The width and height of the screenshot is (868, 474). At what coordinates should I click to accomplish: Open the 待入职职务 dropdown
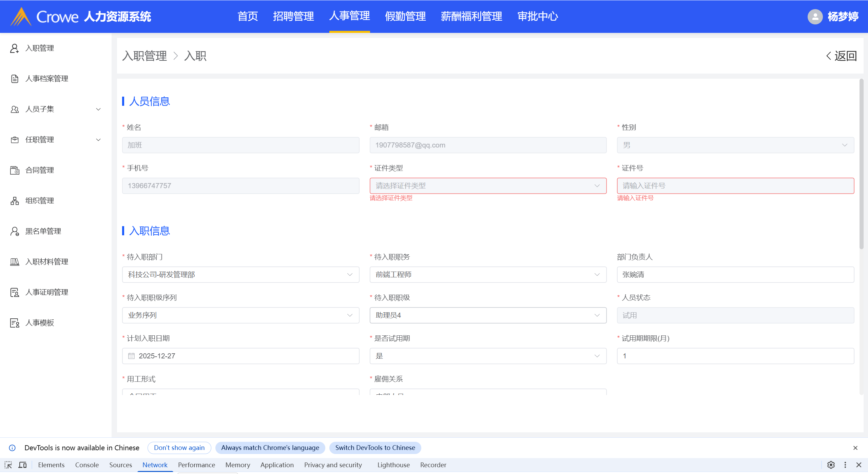click(488, 275)
